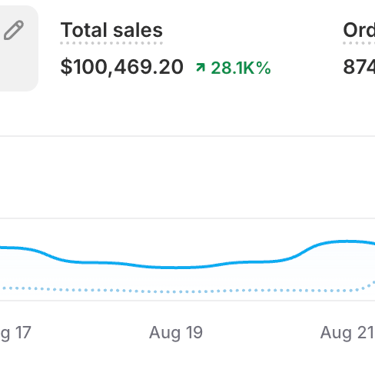The image size is (375, 366).
Task: Click the pencil edit icon
Action: 14,30
